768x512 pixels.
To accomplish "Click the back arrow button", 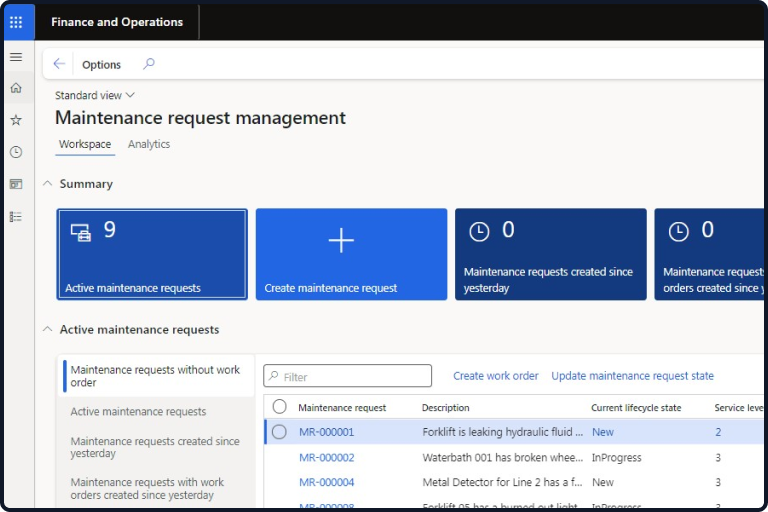I will click(x=59, y=64).
